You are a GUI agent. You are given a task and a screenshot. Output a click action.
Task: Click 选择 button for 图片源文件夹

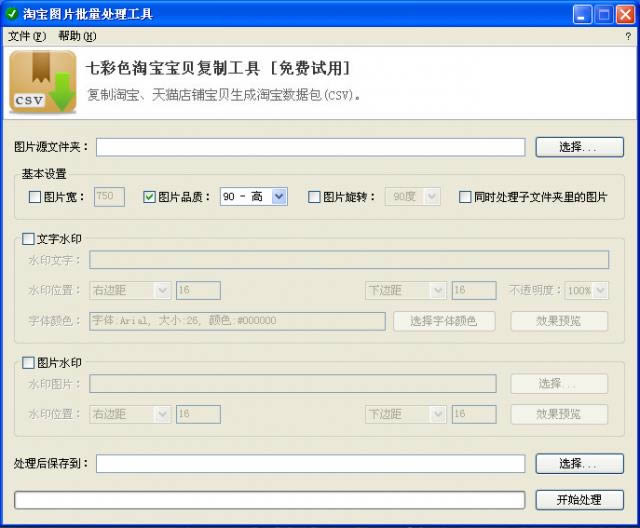(579, 147)
